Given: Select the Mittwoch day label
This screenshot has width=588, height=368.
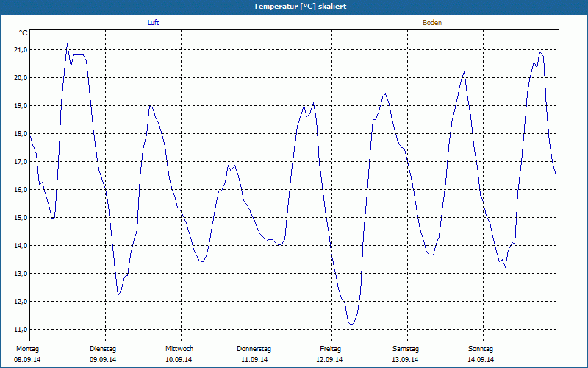Looking at the screenshot, I should [x=179, y=349].
